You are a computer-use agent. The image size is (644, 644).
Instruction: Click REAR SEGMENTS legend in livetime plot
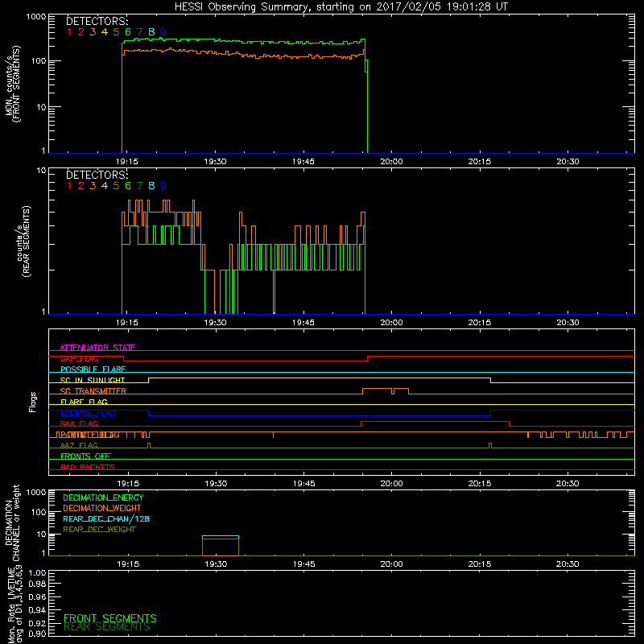tap(107, 627)
